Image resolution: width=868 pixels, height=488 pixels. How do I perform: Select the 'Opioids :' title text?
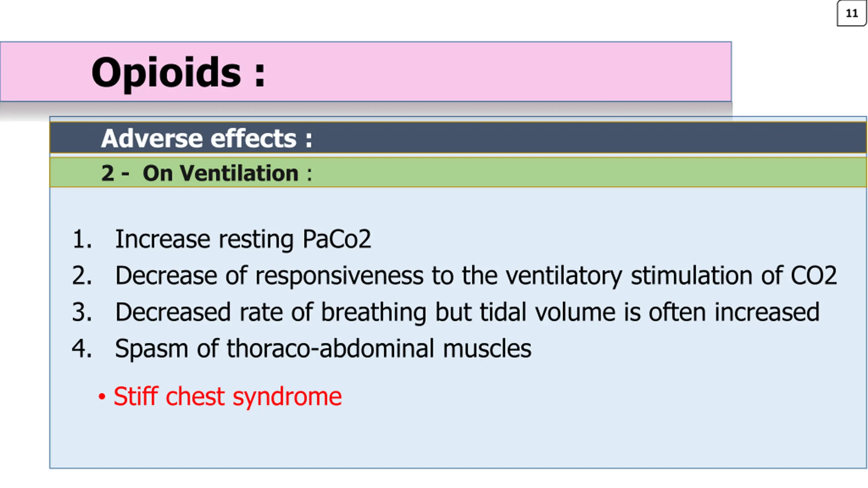[178, 73]
